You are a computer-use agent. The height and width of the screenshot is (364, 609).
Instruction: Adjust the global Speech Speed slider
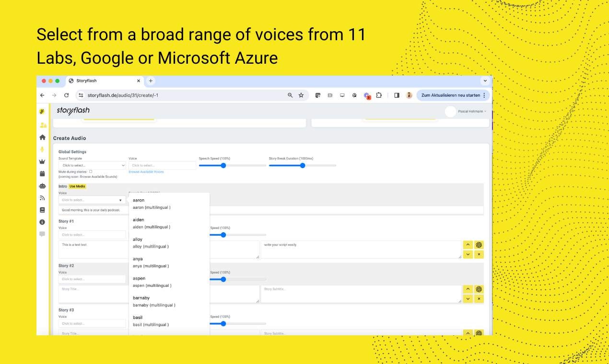pos(233,165)
